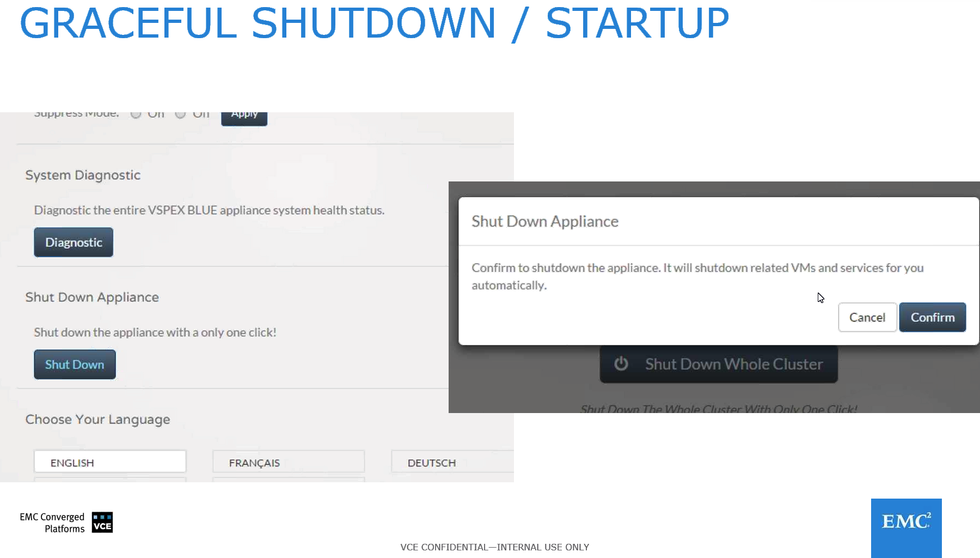Choose ENGLISH language
The height and width of the screenshot is (558, 980).
point(110,462)
